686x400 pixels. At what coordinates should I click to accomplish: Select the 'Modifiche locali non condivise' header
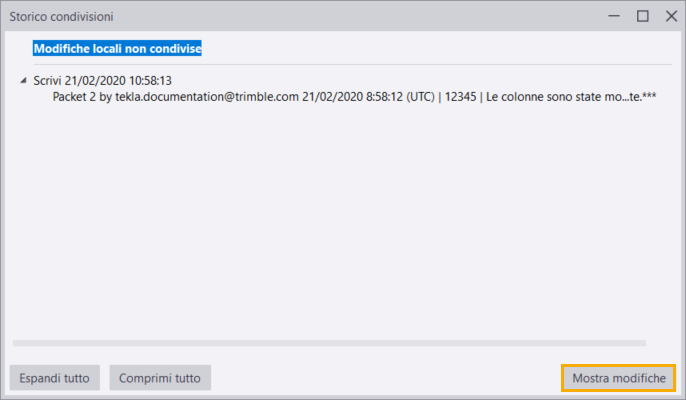click(x=118, y=48)
